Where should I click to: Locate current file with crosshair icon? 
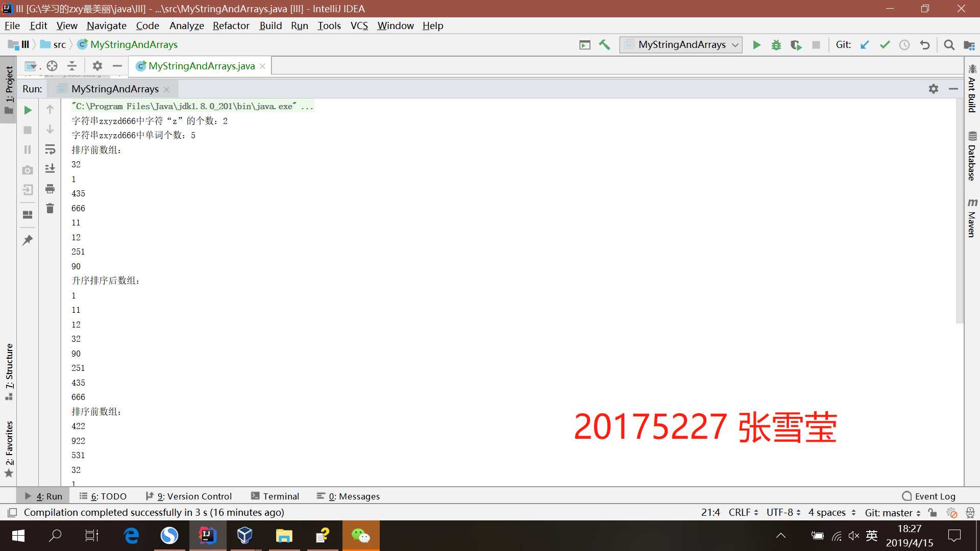pyautogui.click(x=52, y=66)
